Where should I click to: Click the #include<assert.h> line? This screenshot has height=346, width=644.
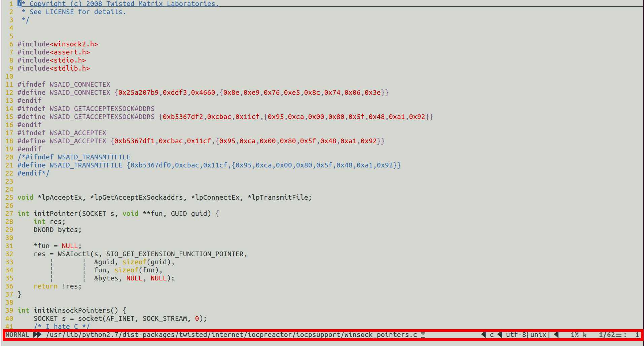(x=53, y=52)
